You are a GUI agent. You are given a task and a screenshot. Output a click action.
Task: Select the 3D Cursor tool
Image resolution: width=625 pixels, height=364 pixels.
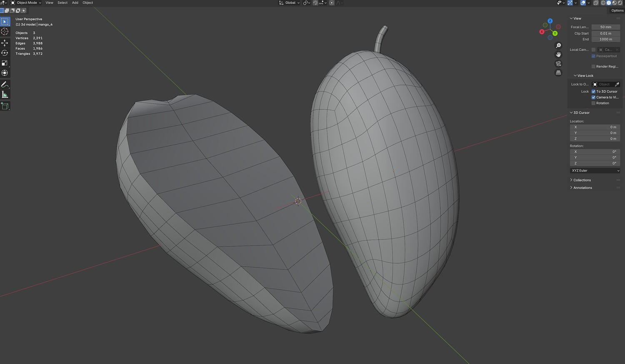point(5,32)
